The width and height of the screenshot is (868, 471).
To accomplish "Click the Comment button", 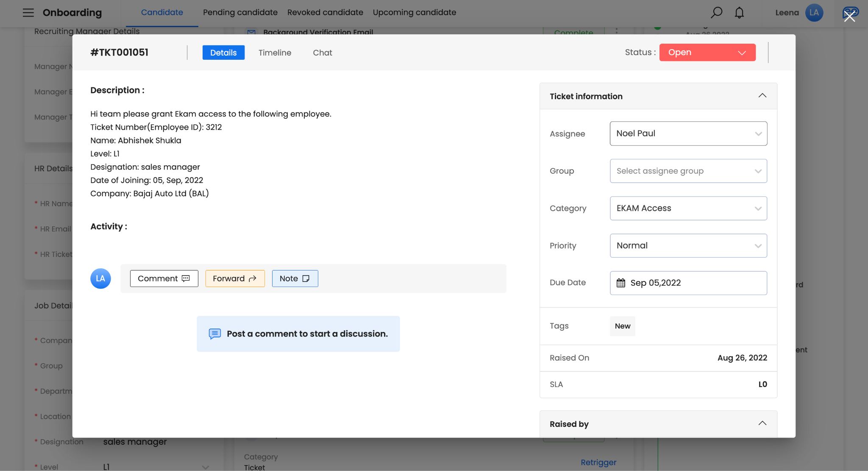I will tap(164, 279).
